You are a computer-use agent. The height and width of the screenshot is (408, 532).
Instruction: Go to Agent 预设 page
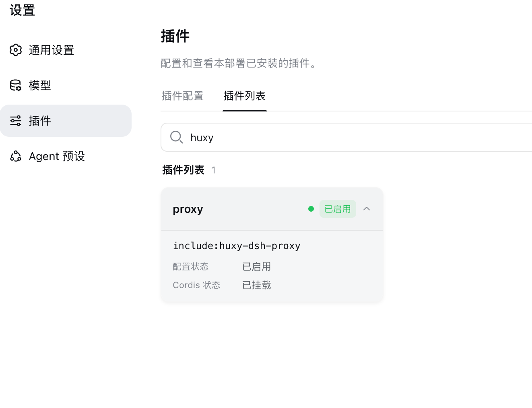coord(66,156)
